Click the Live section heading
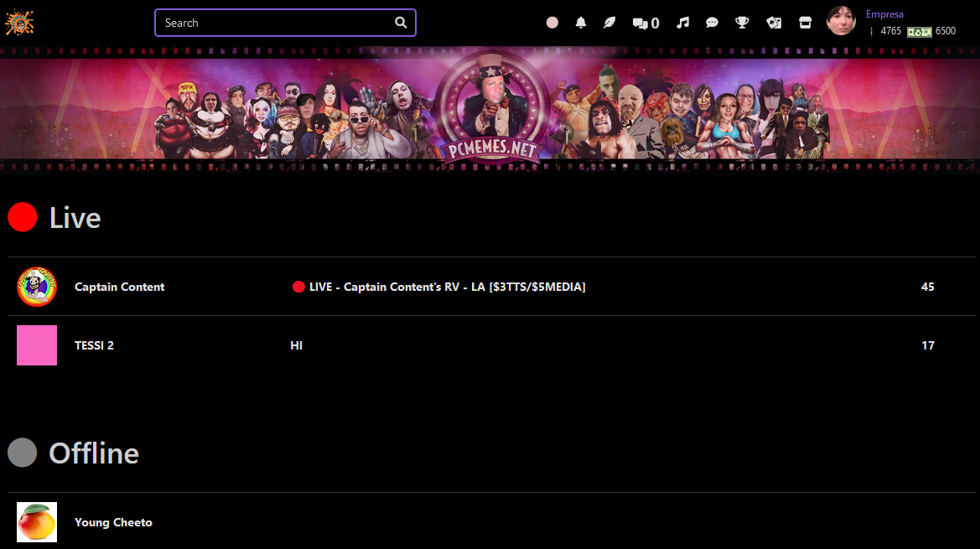The width and height of the screenshot is (980, 549). [75, 218]
